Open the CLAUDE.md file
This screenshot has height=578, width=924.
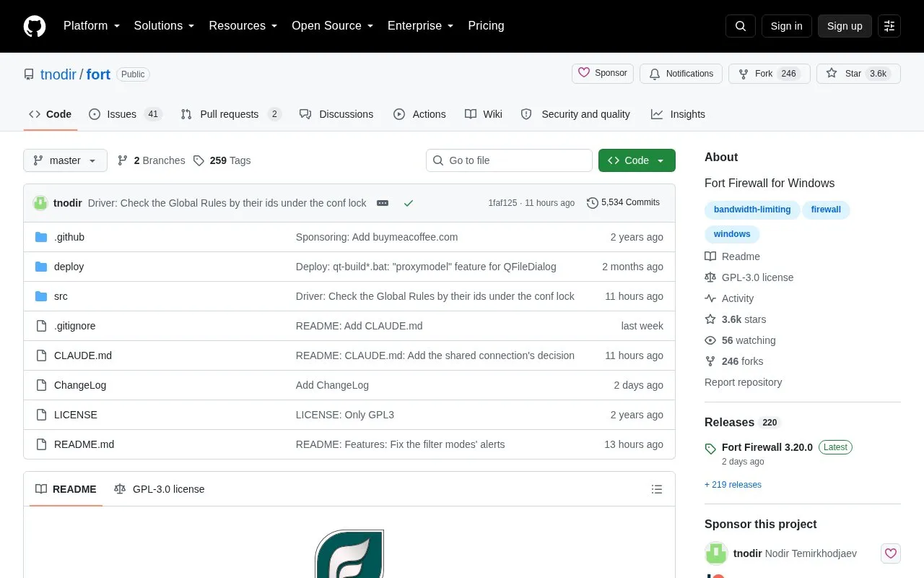tap(83, 355)
